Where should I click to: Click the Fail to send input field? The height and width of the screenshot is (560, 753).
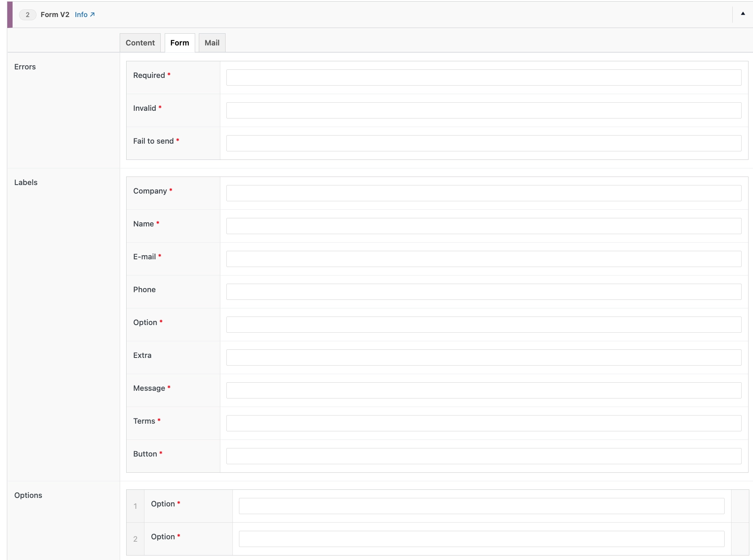tap(483, 143)
